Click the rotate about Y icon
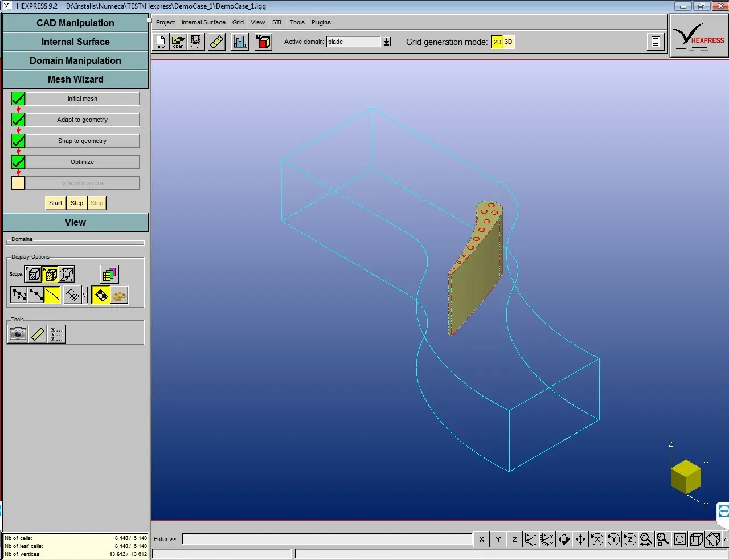Screen dimensions: 729x560 coord(613,539)
